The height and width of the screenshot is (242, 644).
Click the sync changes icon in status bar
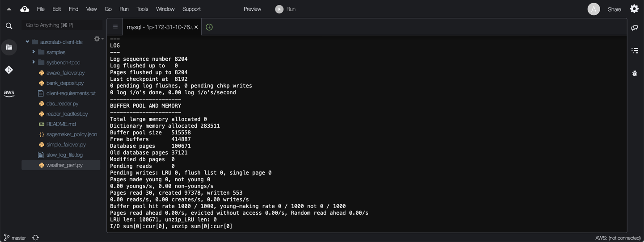pyautogui.click(x=36, y=238)
